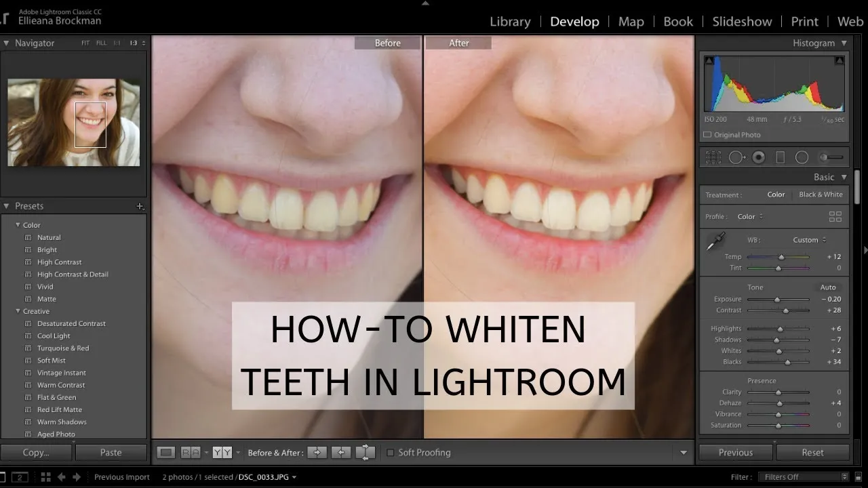Click the Exposure slider handle
The height and width of the screenshot is (488, 868).
click(x=777, y=299)
